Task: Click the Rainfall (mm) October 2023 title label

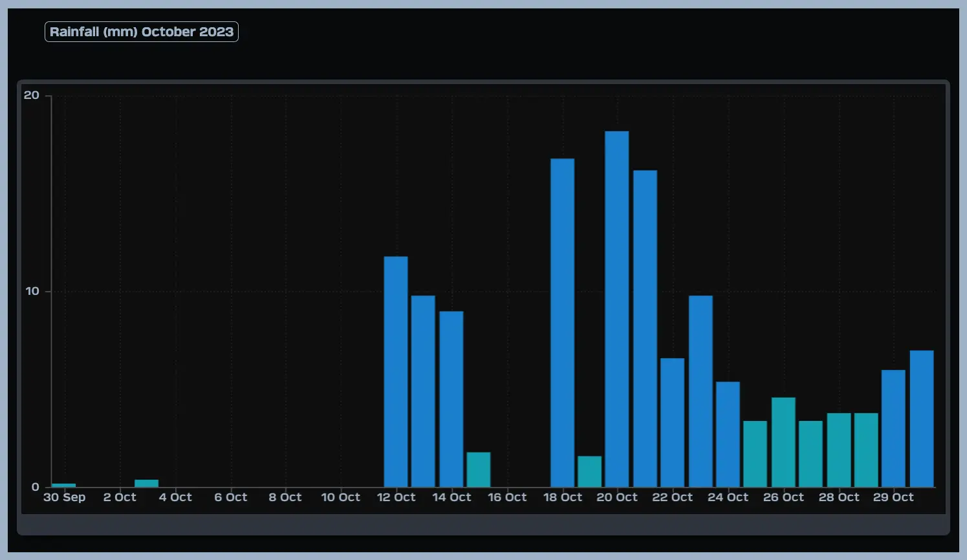Action: pyautogui.click(x=141, y=32)
